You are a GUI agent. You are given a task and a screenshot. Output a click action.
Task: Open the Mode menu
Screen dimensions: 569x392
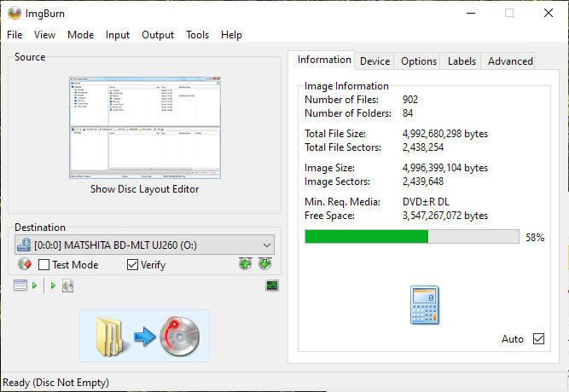tap(81, 35)
